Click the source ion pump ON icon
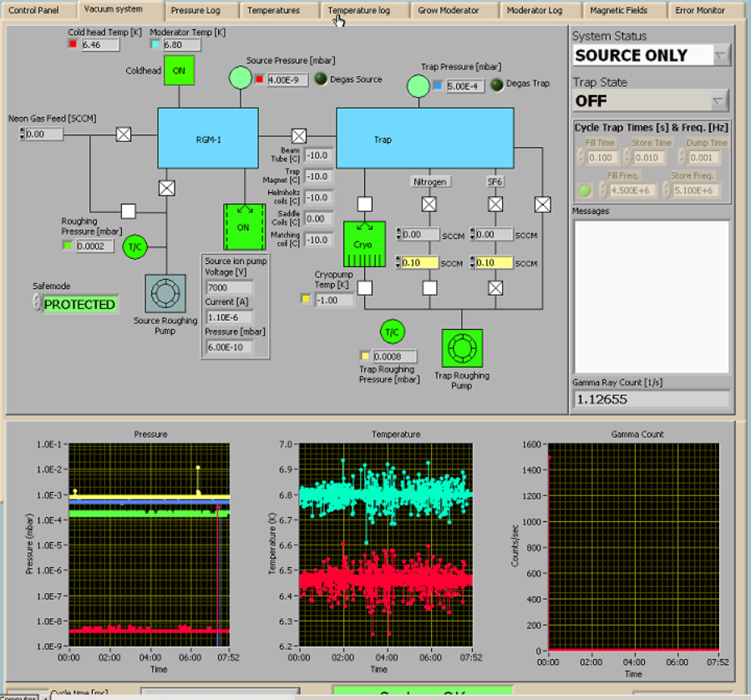The width and height of the screenshot is (751, 700). 244,226
